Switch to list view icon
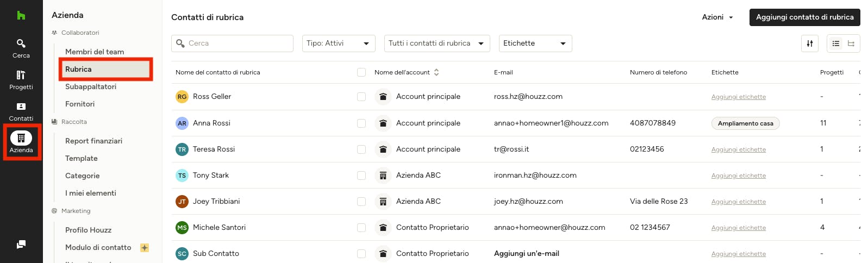This screenshot has width=868, height=263. 836,43
